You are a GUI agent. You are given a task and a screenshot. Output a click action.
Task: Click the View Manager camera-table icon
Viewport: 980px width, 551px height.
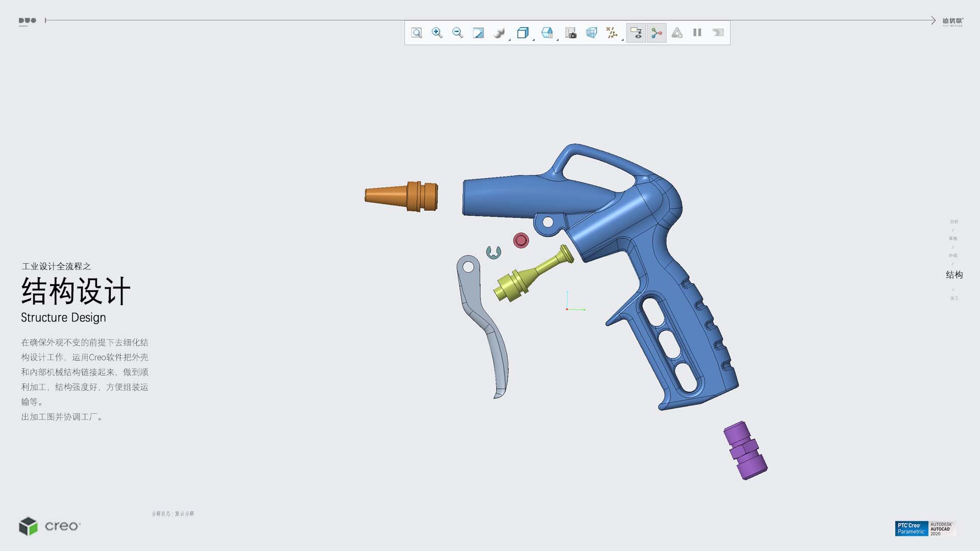click(x=571, y=33)
